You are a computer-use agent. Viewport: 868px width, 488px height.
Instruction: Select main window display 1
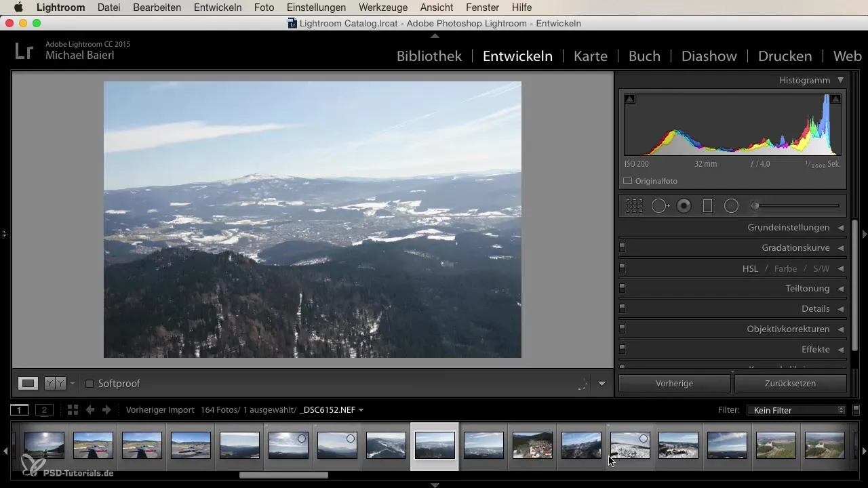click(x=19, y=410)
